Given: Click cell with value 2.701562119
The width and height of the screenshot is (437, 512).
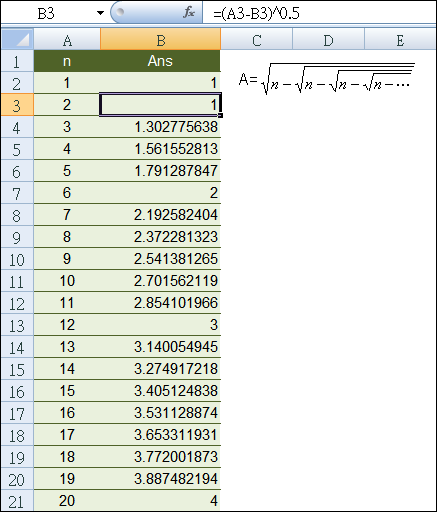Looking at the screenshot, I should (x=160, y=281).
